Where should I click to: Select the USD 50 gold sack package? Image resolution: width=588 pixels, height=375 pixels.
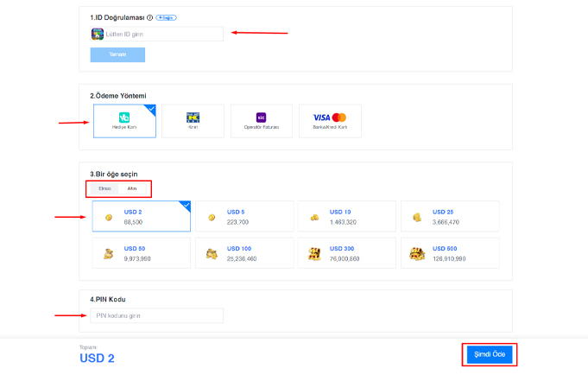141,253
